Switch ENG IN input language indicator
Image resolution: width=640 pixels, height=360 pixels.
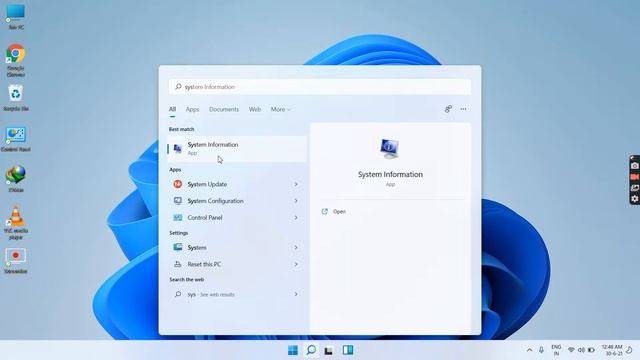pos(556,350)
